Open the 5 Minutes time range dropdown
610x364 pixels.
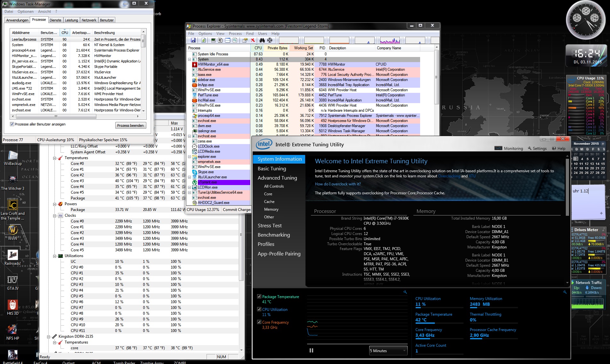tap(388, 351)
